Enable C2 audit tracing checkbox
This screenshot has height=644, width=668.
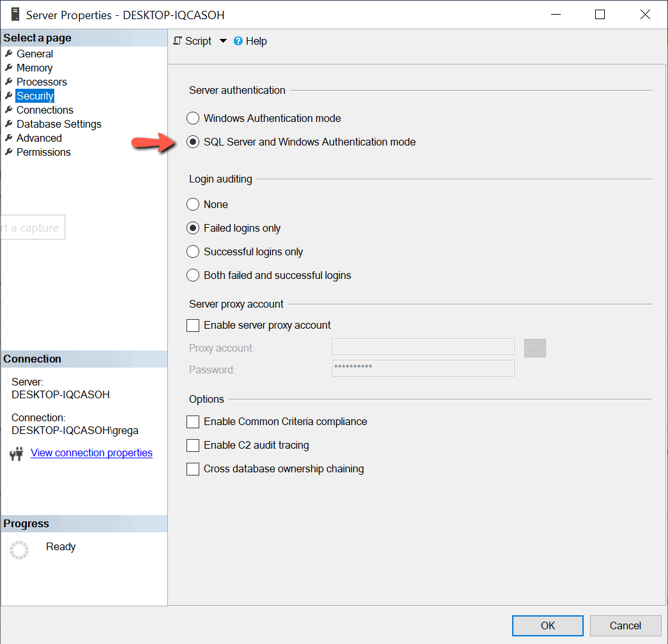click(x=193, y=446)
